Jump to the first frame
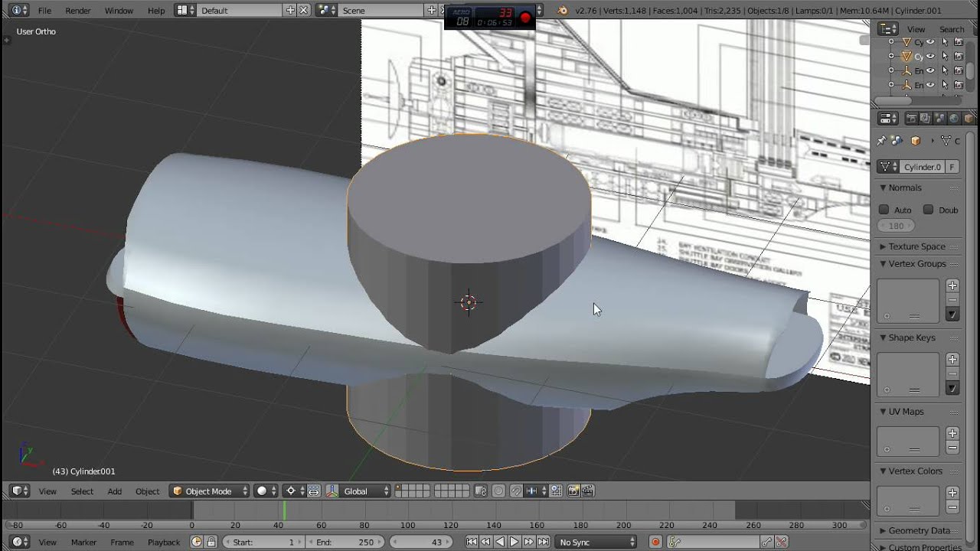 tap(472, 542)
